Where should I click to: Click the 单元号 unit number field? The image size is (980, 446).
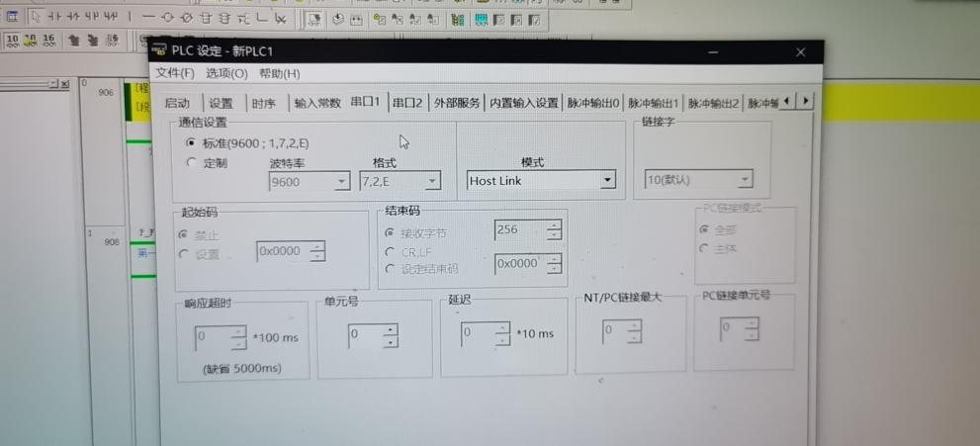coord(367,335)
